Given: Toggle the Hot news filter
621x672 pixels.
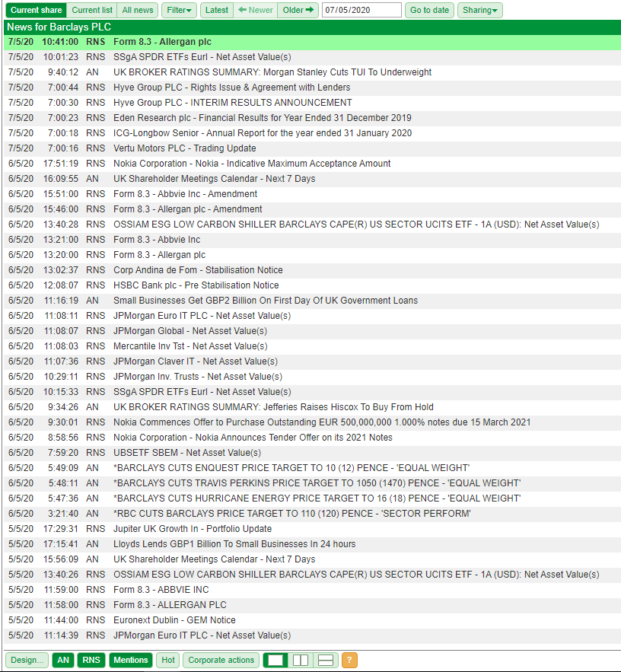Looking at the screenshot, I should coord(168,660).
